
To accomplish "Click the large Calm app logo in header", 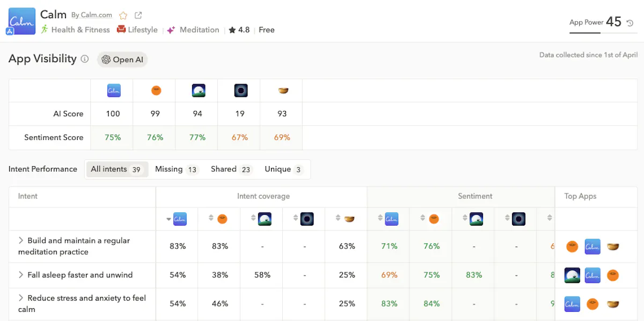I will coord(21,21).
